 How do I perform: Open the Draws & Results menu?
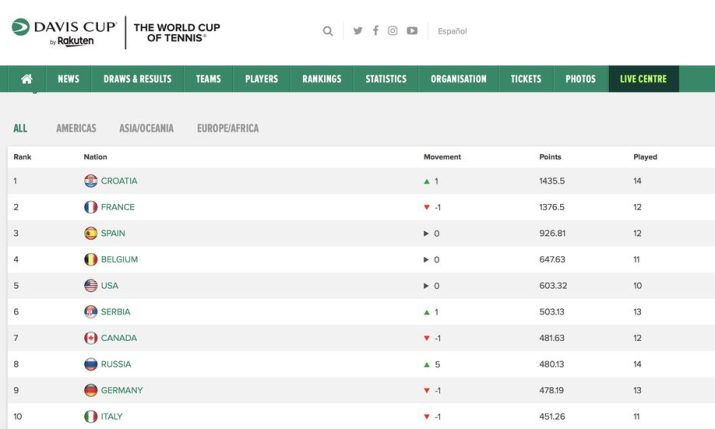137,79
